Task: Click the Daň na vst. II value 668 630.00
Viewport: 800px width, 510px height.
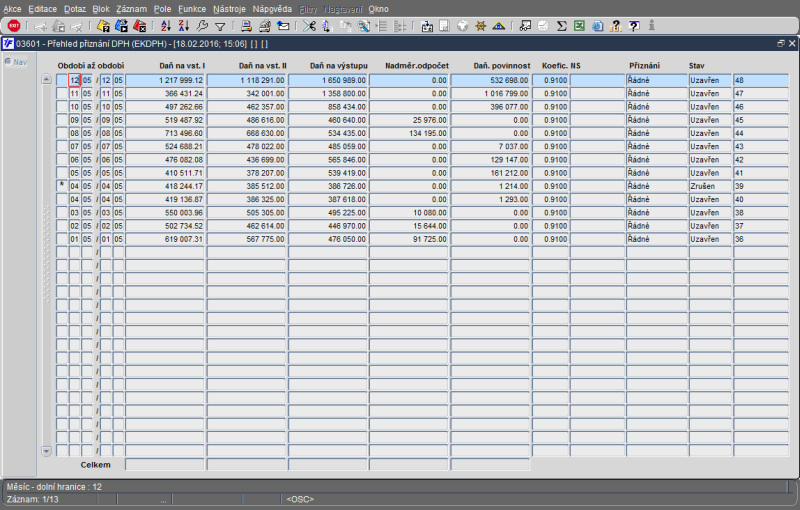Action: pos(246,133)
